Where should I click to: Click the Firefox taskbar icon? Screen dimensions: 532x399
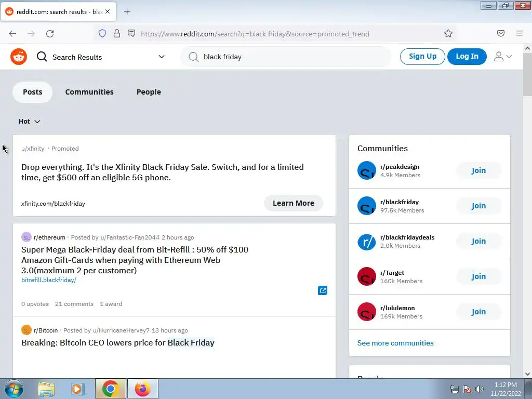pyautogui.click(x=142, y=389)
